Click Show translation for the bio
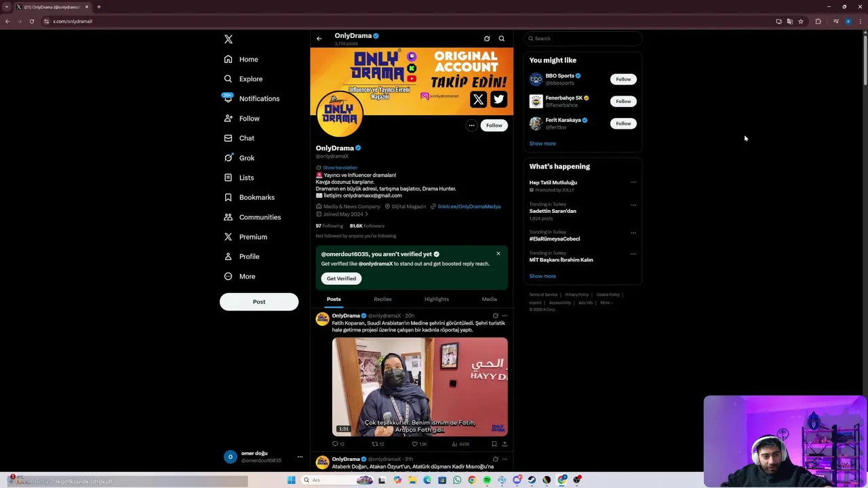This screenshot has height=488, width=868. pos(340,167)
